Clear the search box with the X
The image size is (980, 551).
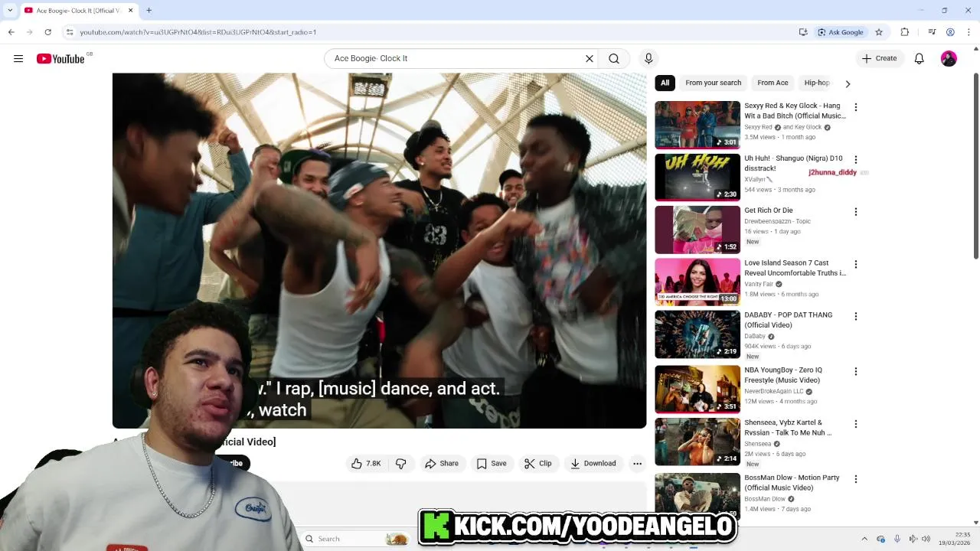[590, 58]
